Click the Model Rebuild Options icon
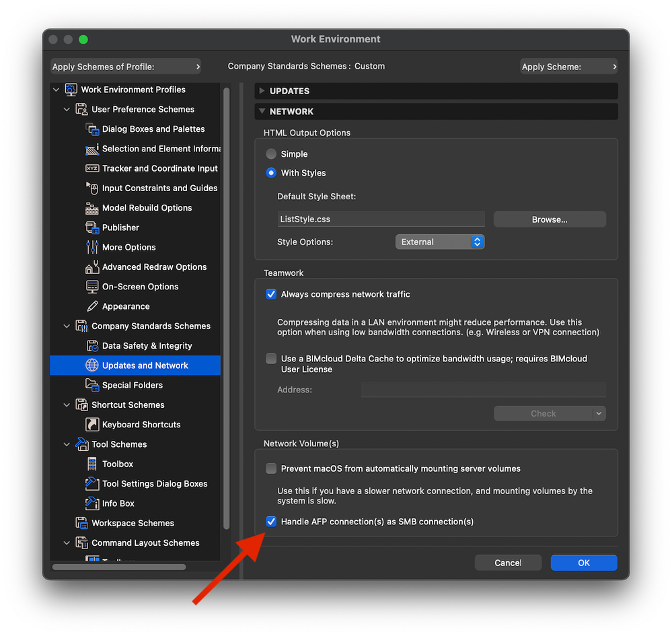Image resolution: width=672 pixels, height=636 pixels. click(92, 208)
